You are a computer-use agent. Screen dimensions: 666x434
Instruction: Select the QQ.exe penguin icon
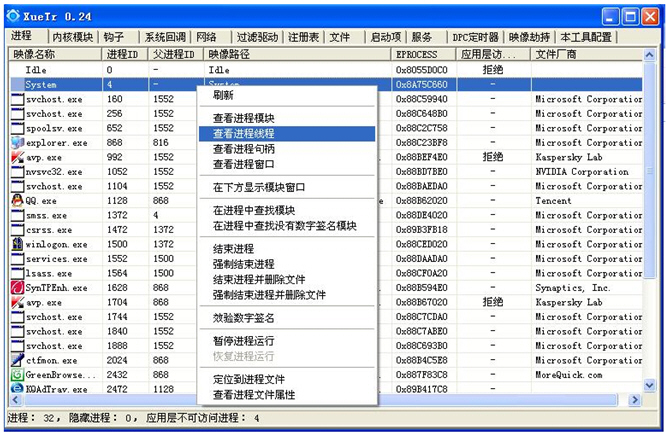(17, 200)
